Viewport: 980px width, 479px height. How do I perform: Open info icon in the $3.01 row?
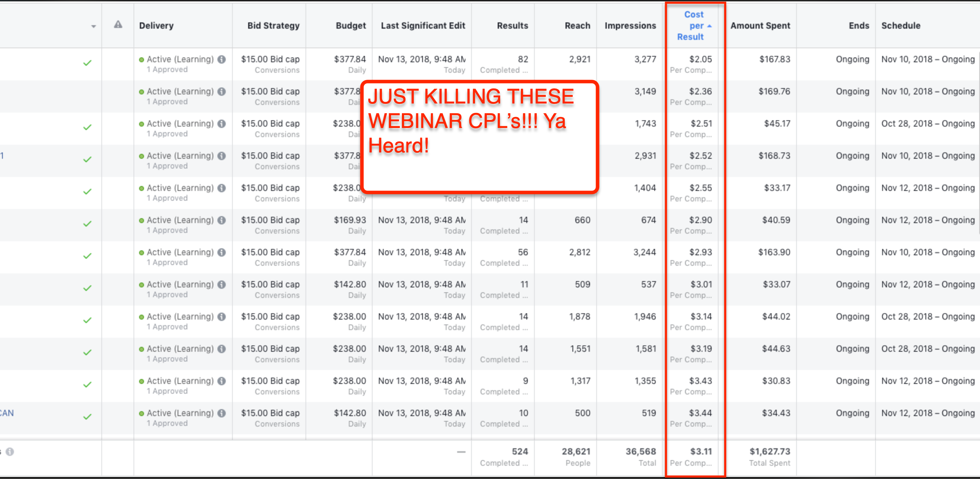tap(222, 285)
